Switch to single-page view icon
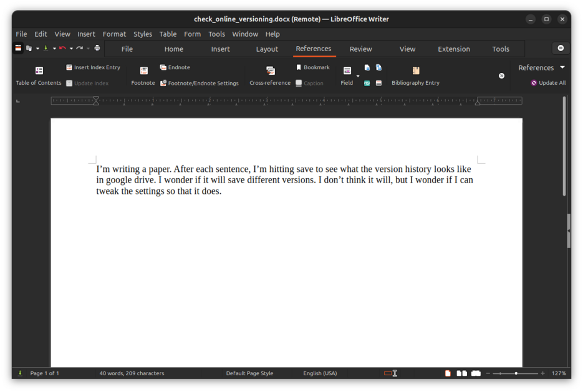The width and height of the screenshot is (583, 392). coord(448,373)
